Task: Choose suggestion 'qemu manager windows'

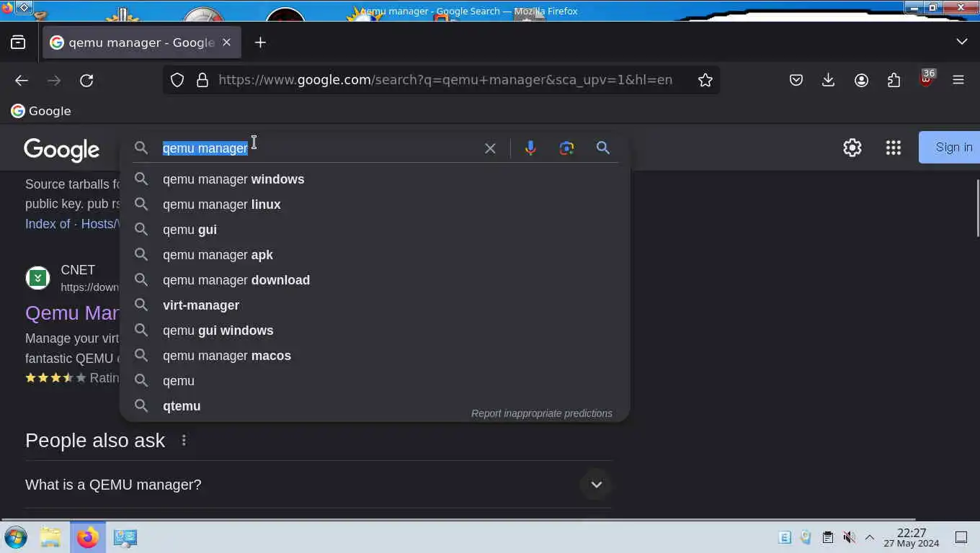Action: tap(375, 179)
